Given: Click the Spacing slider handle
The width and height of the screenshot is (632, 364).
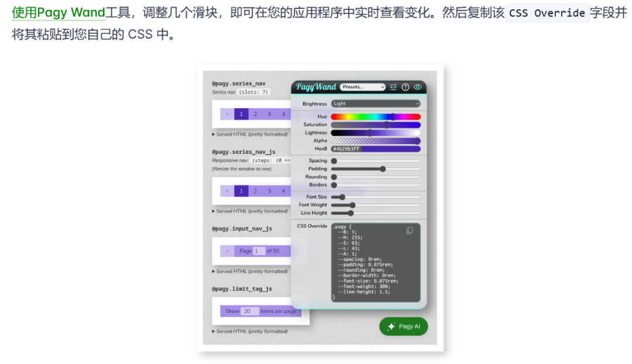Looking at the screenshot, I should tap(334, 161).
